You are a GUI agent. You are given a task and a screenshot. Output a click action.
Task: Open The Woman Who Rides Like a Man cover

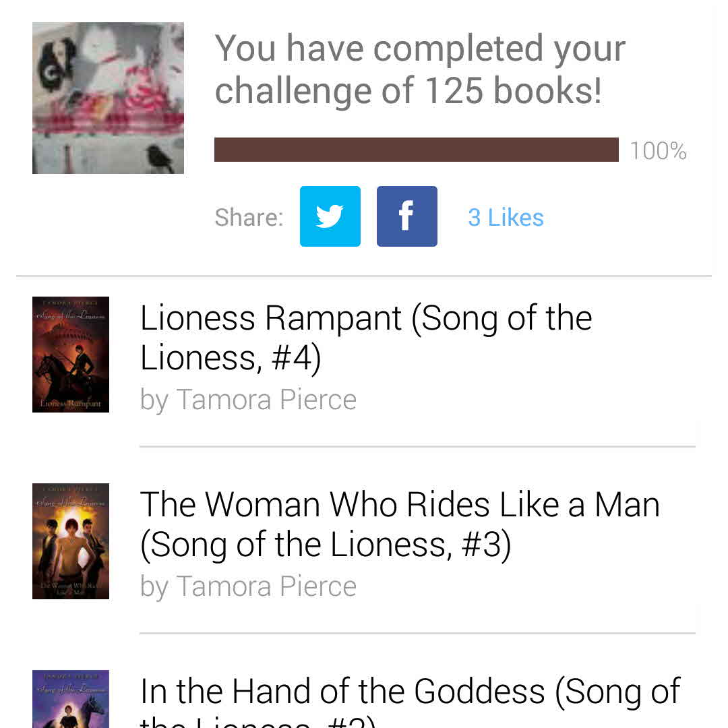coord(71,541)
